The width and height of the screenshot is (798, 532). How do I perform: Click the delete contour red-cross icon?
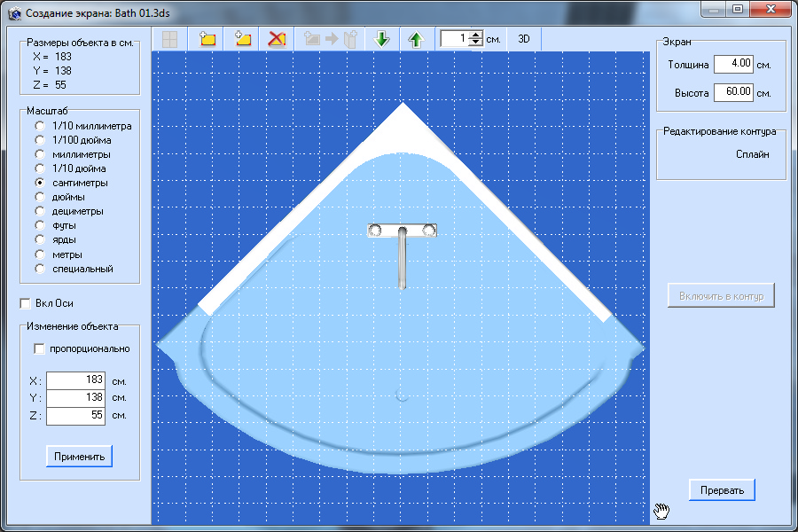tap(277, 39)
